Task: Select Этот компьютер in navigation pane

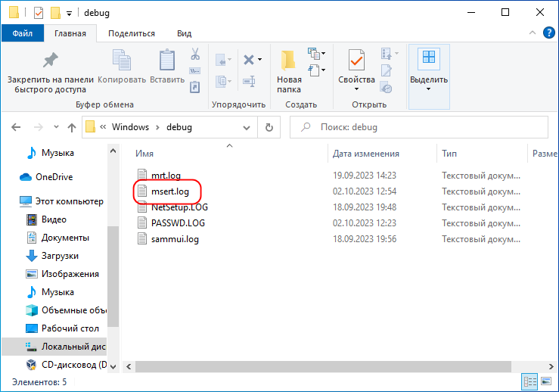Action: pos(69,201)
